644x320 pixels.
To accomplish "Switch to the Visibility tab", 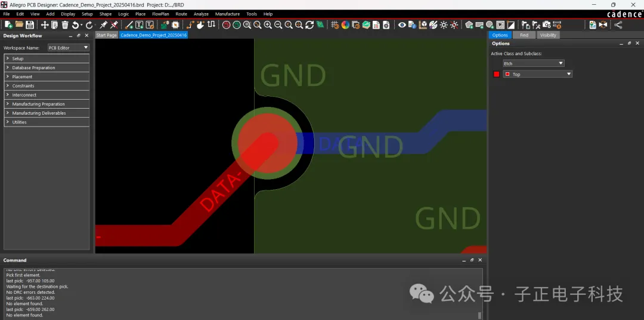I will tap(548, 35).
